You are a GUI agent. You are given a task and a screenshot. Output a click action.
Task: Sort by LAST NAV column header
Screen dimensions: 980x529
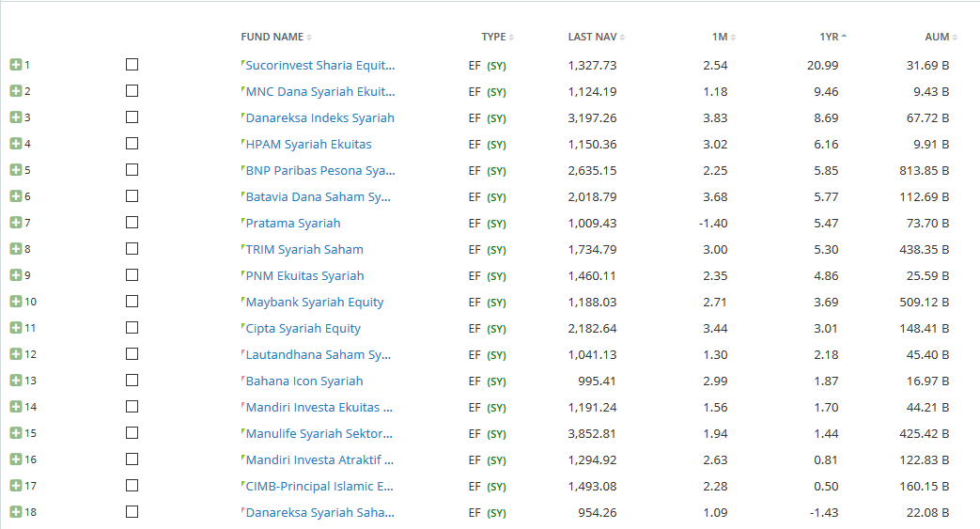[592, 37]
